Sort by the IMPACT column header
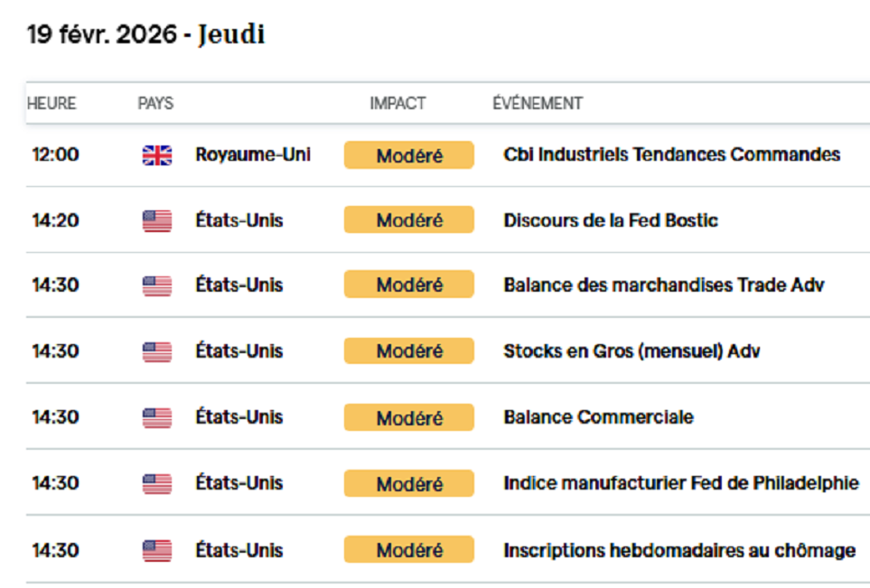870x588 pixels. point(398,103)
